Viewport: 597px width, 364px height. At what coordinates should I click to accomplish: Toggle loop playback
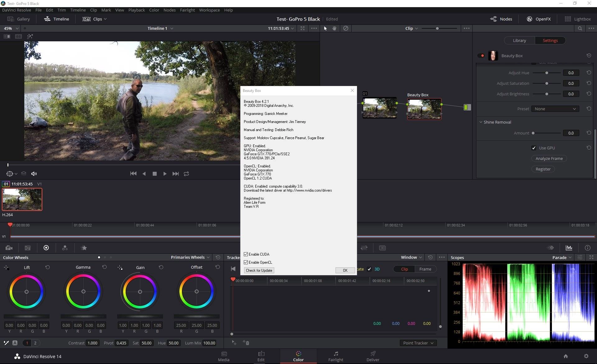pos(186,174)
